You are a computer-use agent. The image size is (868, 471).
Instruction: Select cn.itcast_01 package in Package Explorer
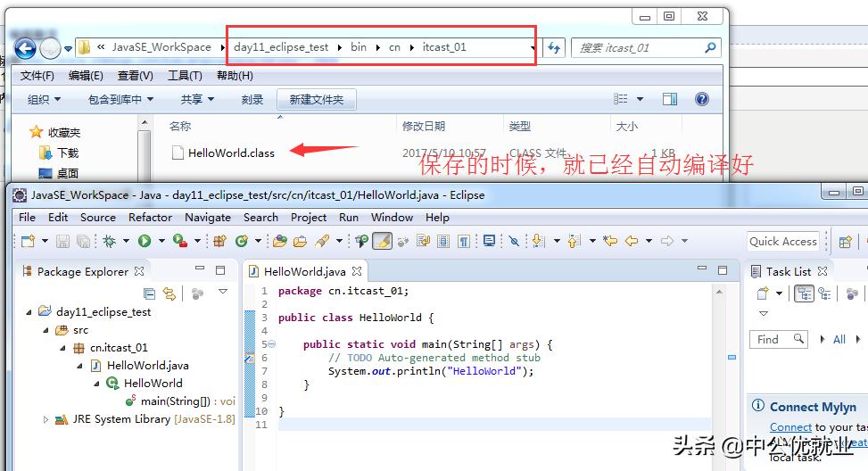[111, 348]
